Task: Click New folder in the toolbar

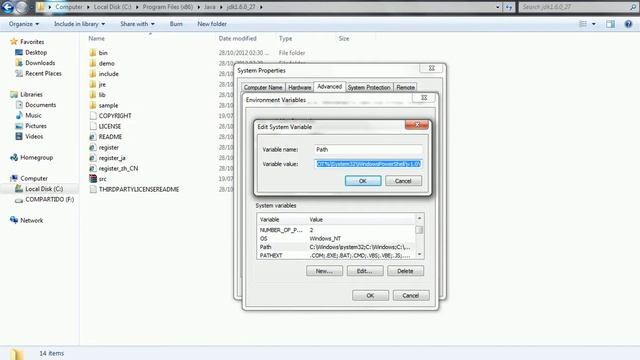Action: (x=212, y=24)
